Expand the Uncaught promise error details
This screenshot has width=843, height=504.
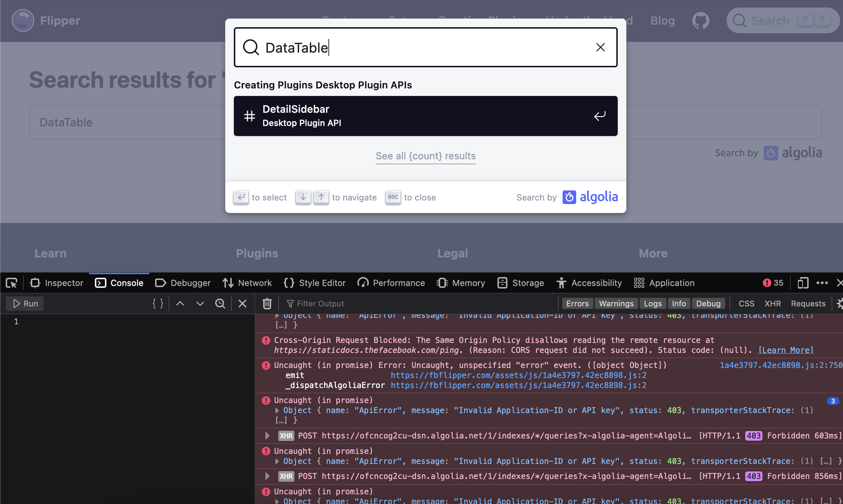click(277, 461)
